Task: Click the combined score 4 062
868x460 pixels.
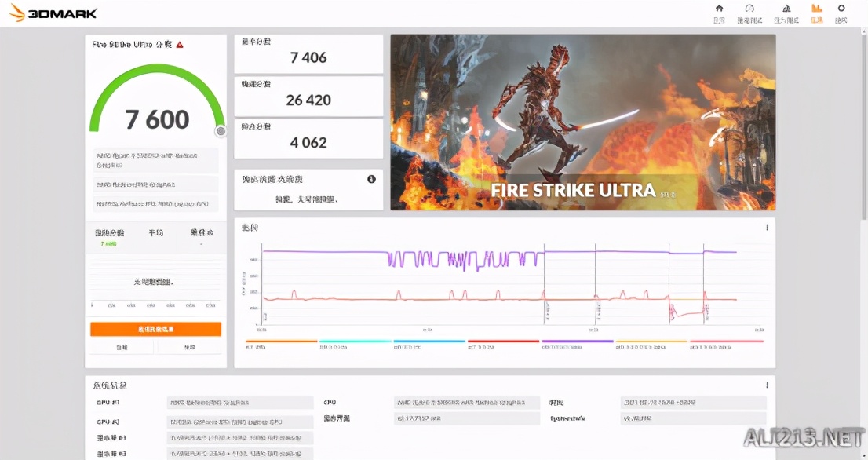Action: [308, 143]
